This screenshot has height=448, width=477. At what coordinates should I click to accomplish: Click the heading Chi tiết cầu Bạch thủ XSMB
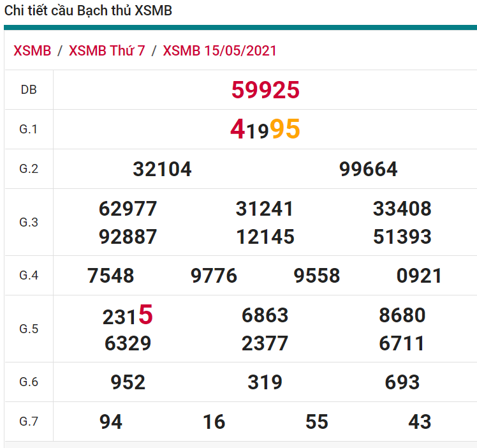click(88, 11)
